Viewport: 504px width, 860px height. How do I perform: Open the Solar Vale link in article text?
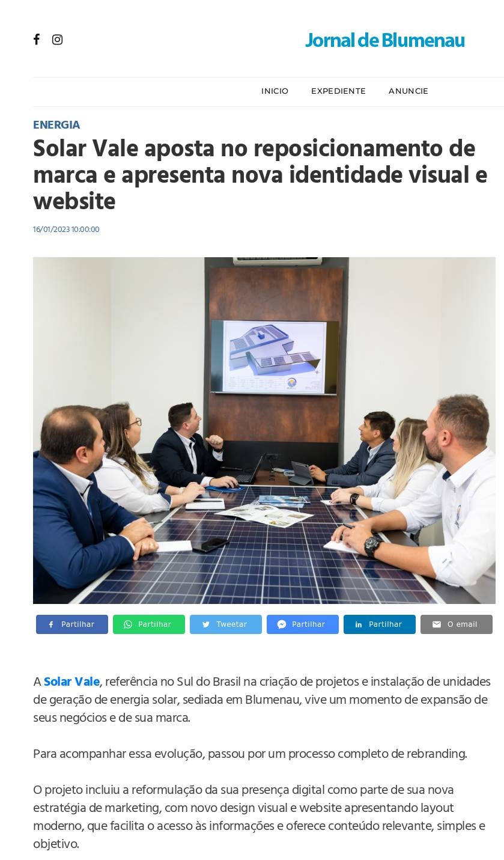[71, 682]
